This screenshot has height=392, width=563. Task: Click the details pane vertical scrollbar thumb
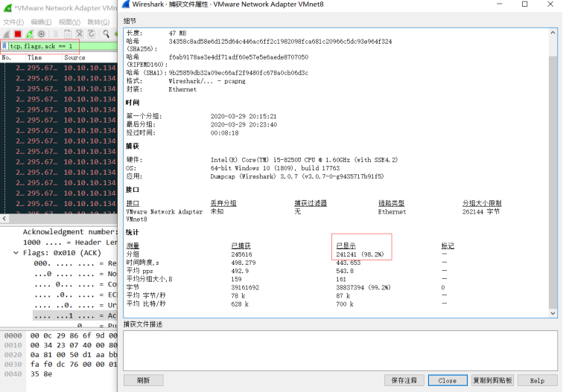[x=553, y=181]
